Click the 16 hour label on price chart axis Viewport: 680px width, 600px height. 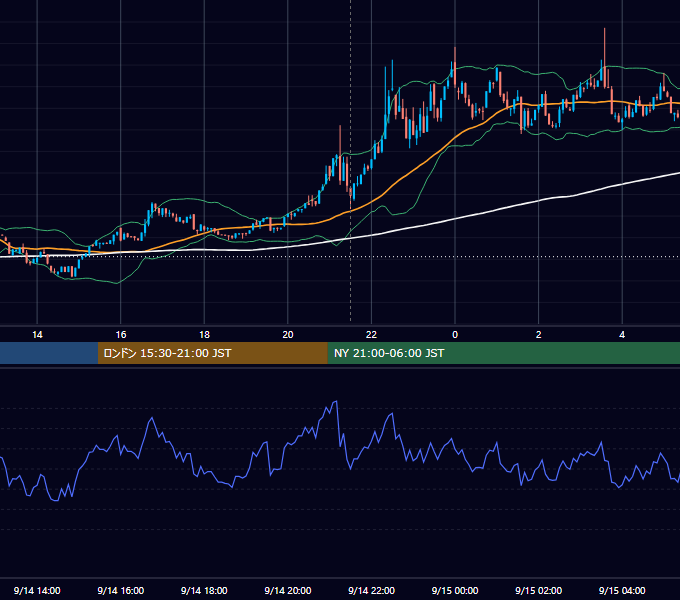point(121,335)
